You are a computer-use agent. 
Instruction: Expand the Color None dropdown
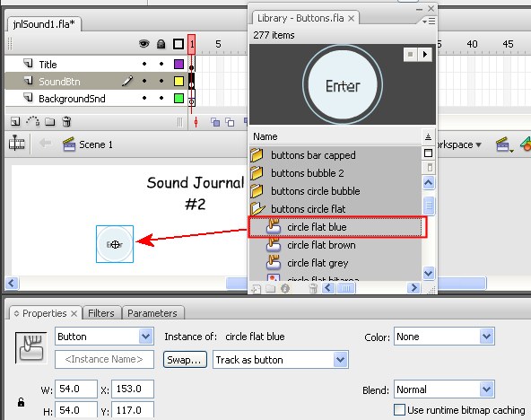pos(444,337)
